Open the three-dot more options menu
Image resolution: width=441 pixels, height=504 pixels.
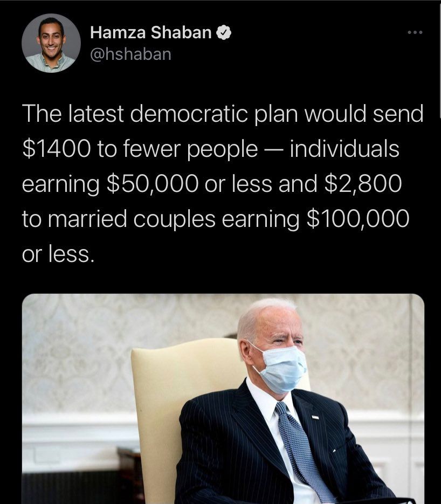pyautogui.click(x=415, y=33)
